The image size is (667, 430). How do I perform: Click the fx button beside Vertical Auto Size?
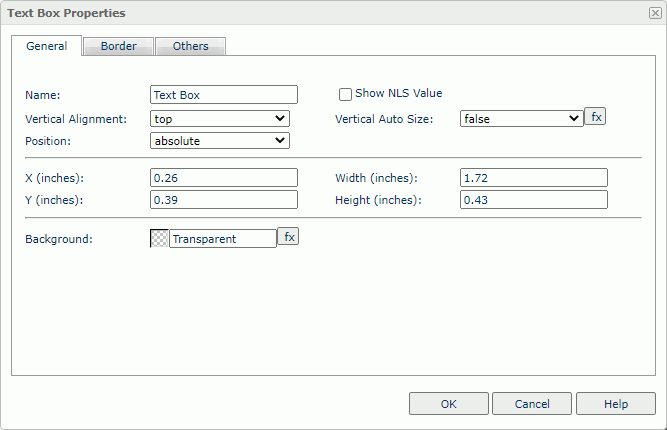tap(595, 117)
